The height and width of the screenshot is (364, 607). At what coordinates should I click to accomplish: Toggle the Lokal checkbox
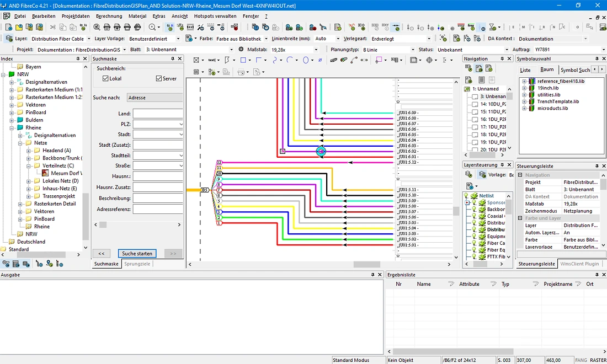105,78
